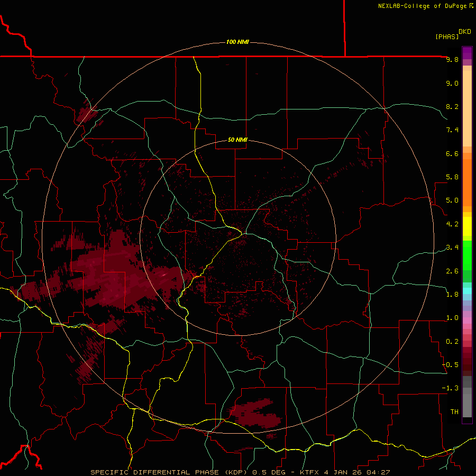Click the 6.6 legend value
The height and width of the screenshot is (476, 476).
(452, 153)
